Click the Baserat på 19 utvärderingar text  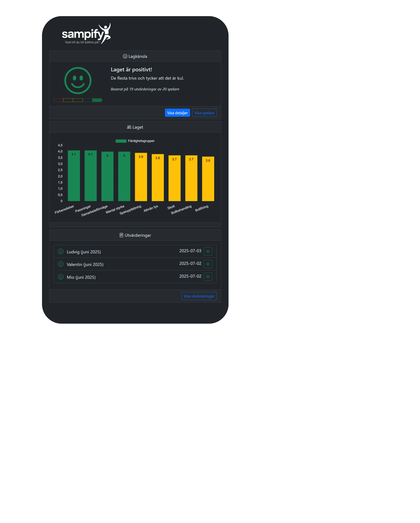(x=145, y=89)
